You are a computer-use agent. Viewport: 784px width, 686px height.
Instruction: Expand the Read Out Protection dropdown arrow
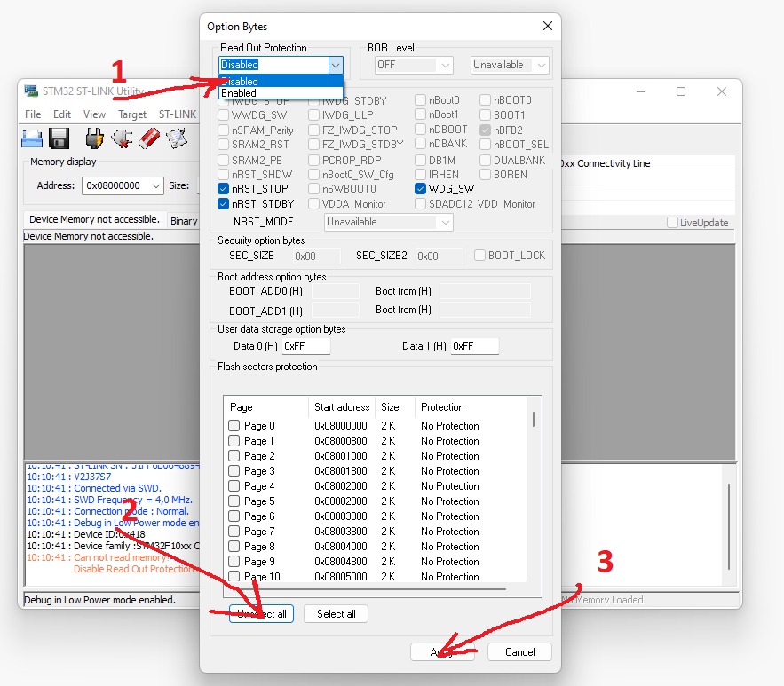336,65
